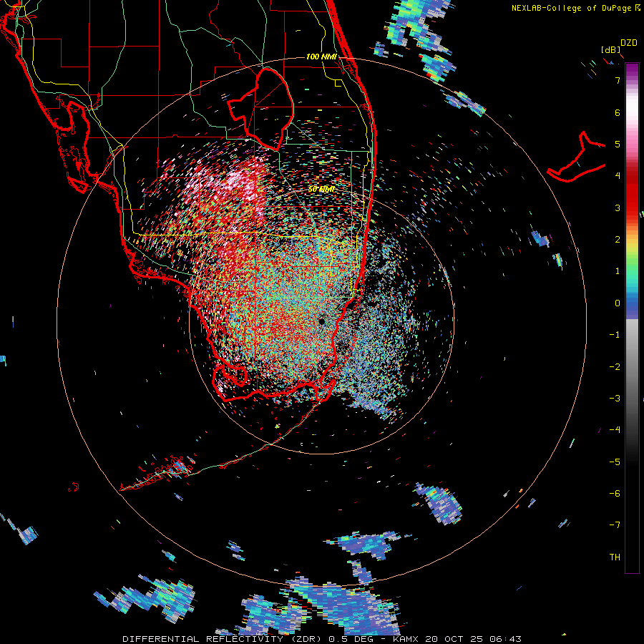Click the positive 5 scale value
Viewport: 644px width, 644px height.
618,144
